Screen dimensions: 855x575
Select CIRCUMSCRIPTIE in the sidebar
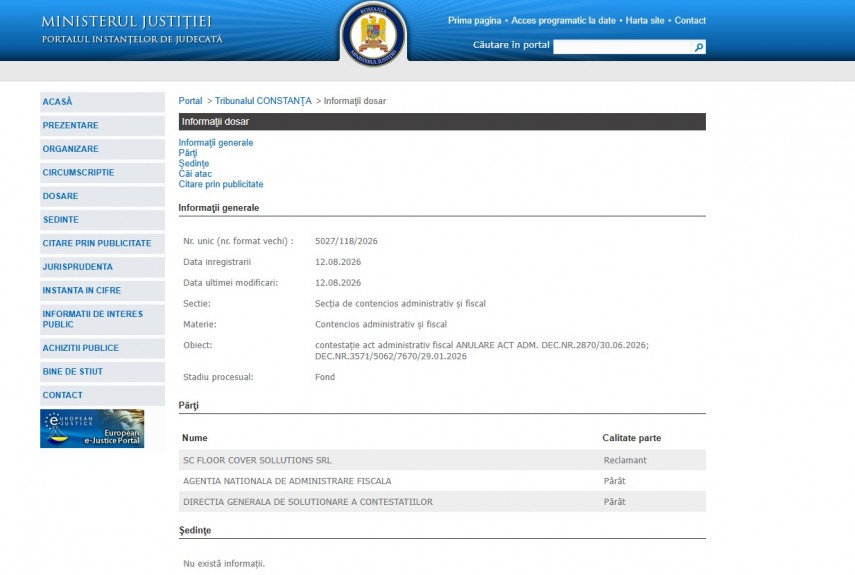pyautogui.click(x=102, y=172)
